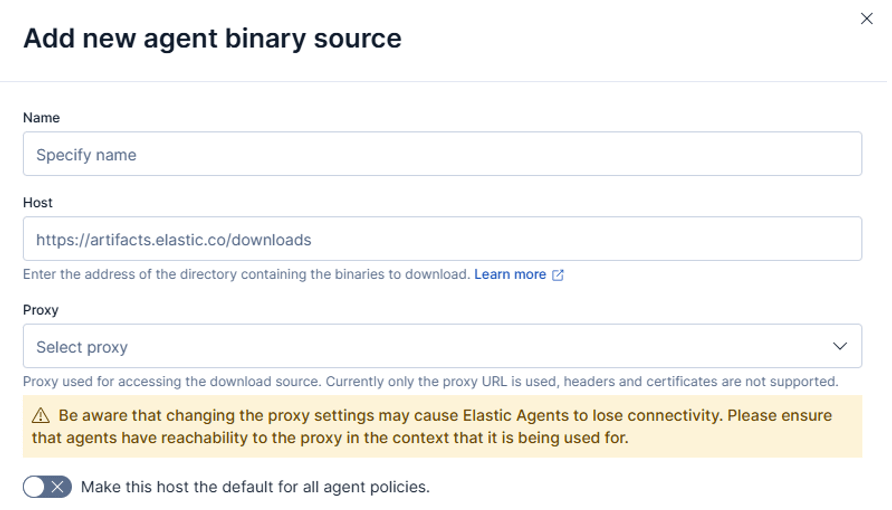Open the Learn more documentation link

tap(510, 274)
